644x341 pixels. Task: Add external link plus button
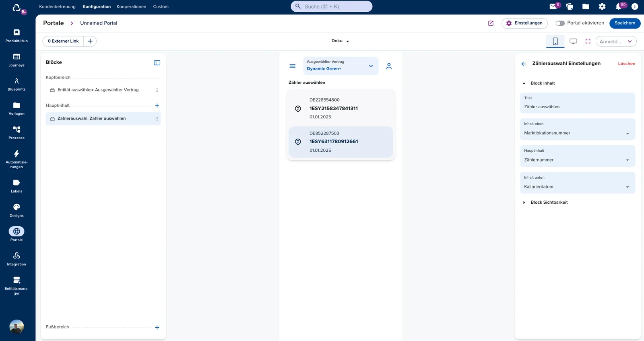(90, 41)
